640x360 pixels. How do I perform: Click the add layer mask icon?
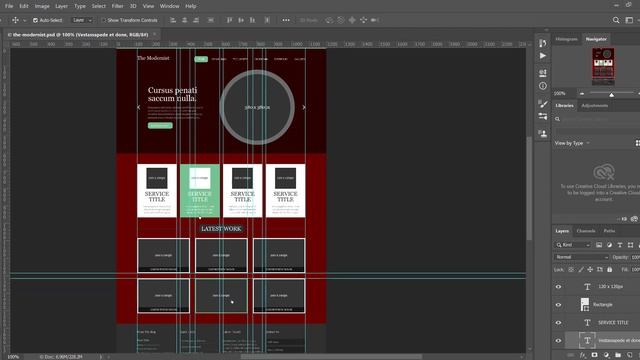[594, 355]
